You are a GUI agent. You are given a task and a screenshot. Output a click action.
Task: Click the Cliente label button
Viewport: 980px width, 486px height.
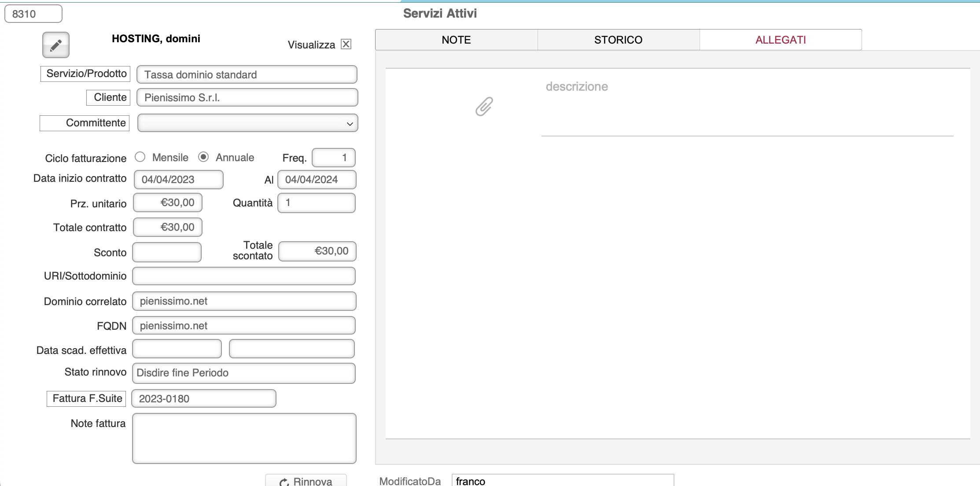pyautogui.click(x=108, y=97)
